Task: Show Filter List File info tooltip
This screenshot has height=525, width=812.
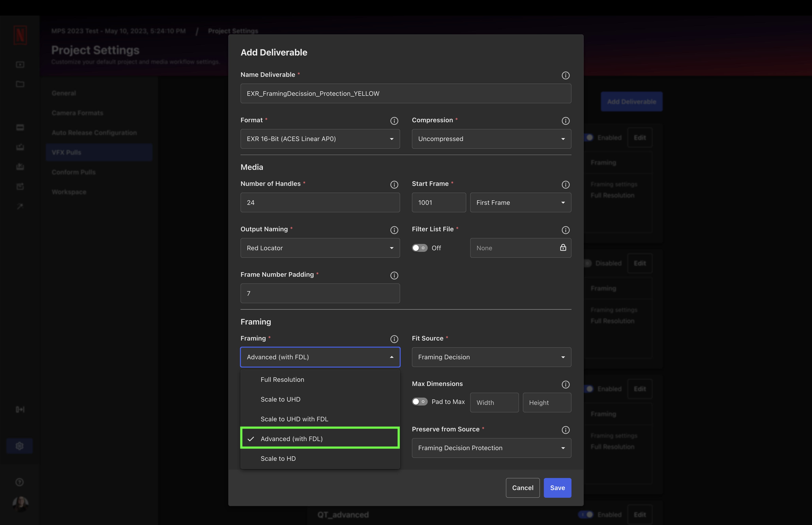Action: [565, 230]
